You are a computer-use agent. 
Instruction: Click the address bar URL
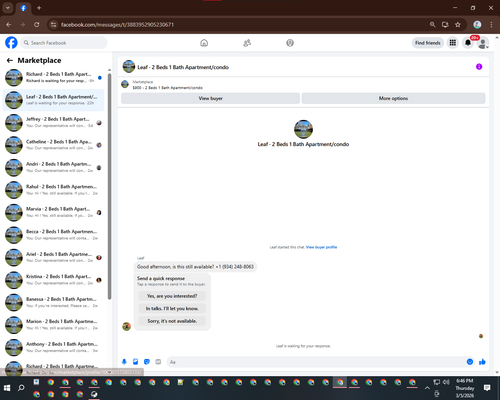pyautogui.click(x=117, y=25)
